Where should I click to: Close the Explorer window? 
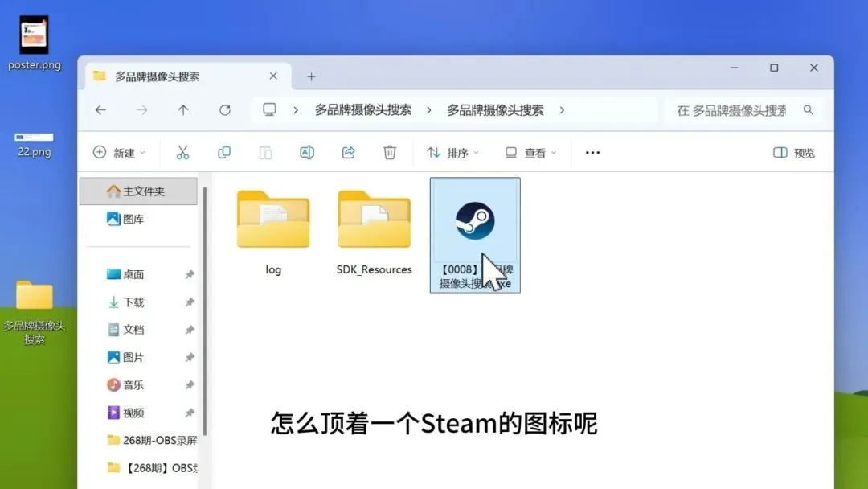(813, 68)
